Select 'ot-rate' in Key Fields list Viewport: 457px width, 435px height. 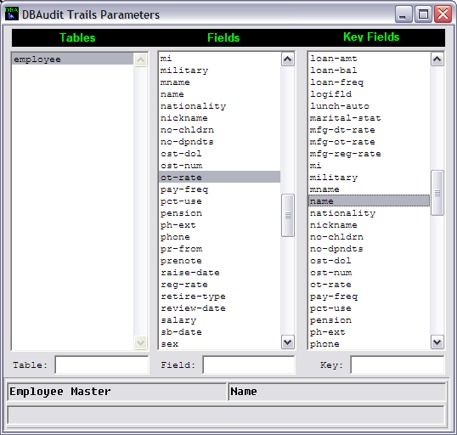[369, 285]
